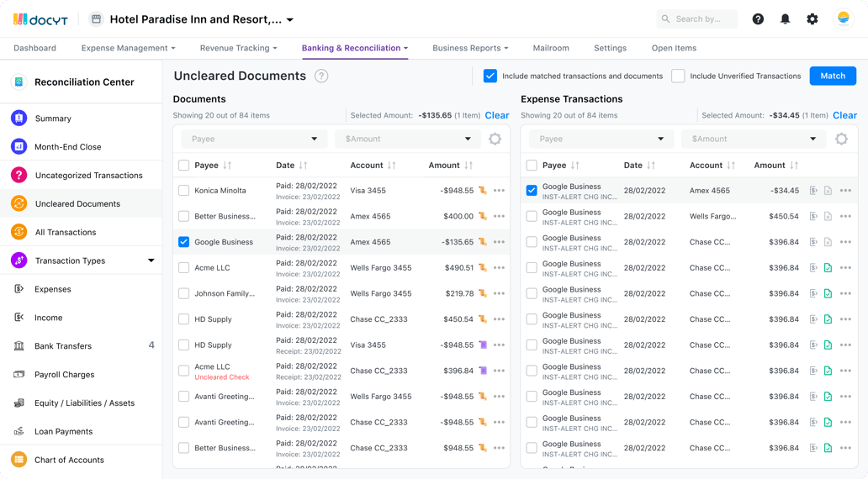Click the dollar icon in -$34.45 transaction row

(x=813, y=190)
